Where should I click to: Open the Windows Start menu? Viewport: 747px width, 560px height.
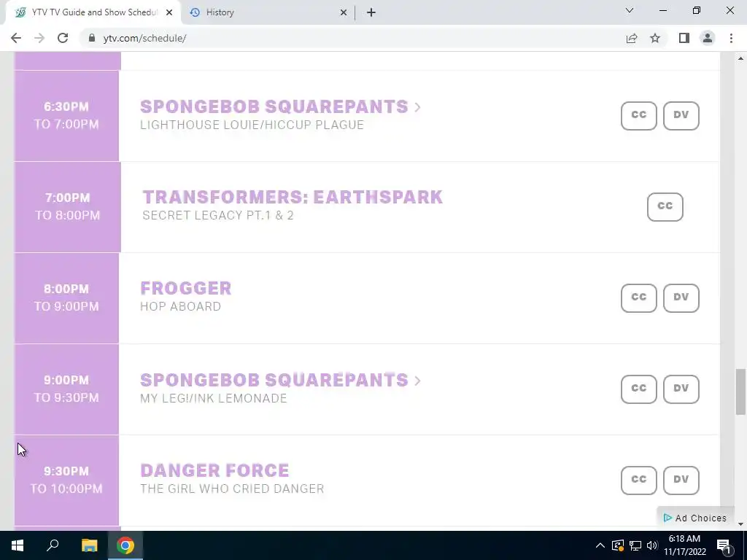[x=18, y=545]
